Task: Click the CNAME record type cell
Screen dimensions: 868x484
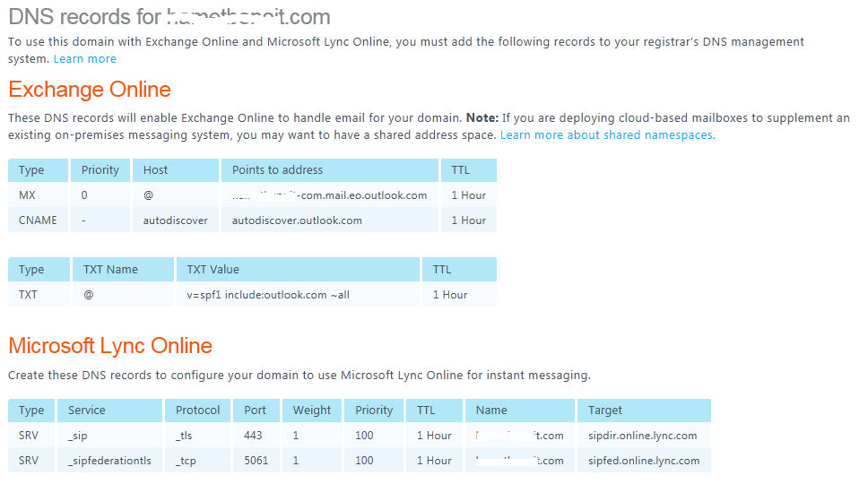Action: pyautogui.click(x=38, y=220)
